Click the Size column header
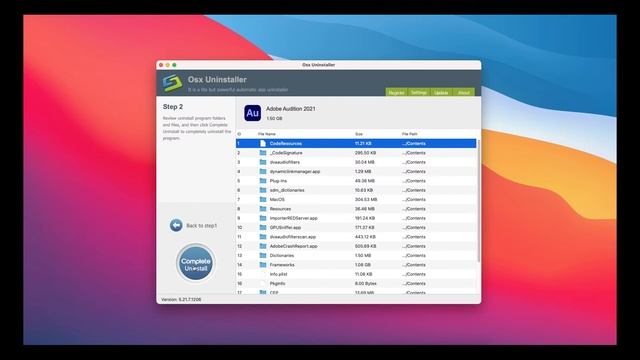This screenshot has height=360, width=640. (x=359, y=134)
